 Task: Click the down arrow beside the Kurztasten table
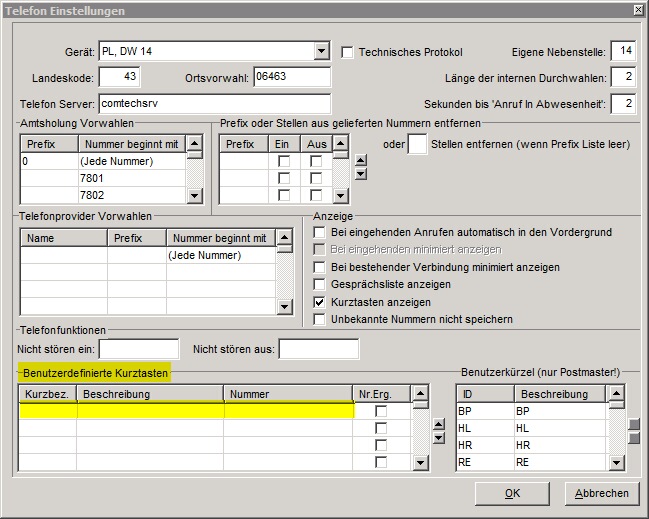[437, 437]
